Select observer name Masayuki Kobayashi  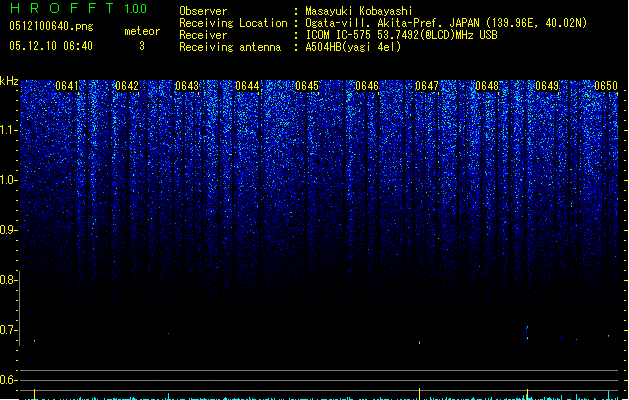point(359,11)
